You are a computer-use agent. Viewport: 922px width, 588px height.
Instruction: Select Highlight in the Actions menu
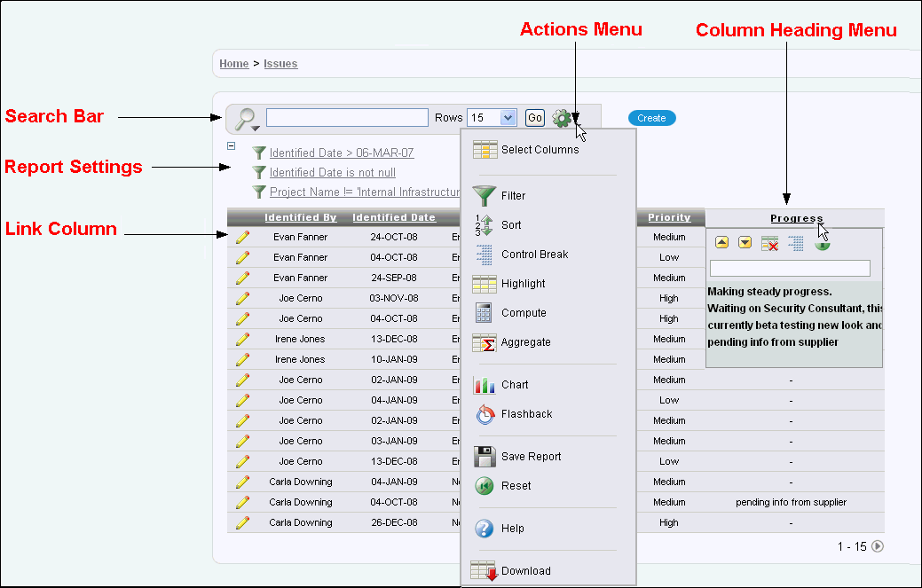point(523,284)
